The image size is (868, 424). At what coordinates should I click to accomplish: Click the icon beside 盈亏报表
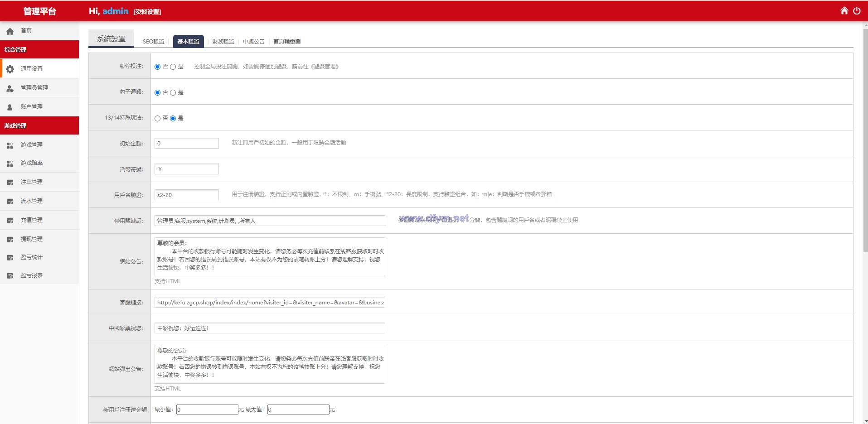[10, 276]
